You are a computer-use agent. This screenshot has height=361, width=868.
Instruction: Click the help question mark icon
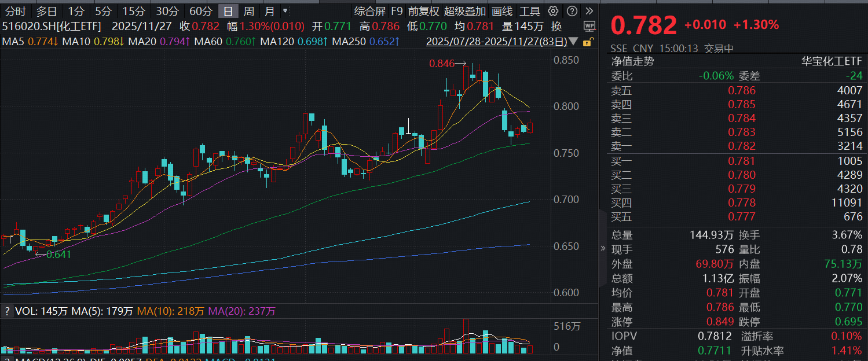click(572, 11)
